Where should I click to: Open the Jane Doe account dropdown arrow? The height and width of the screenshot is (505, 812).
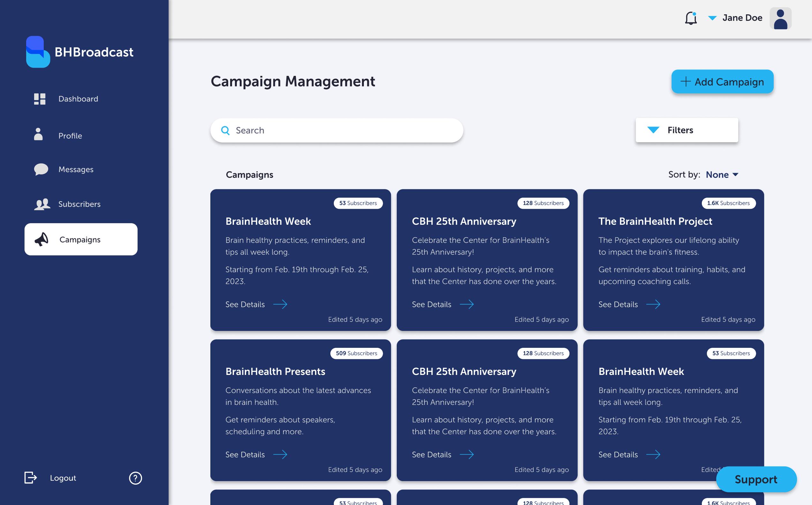point(712,18)
